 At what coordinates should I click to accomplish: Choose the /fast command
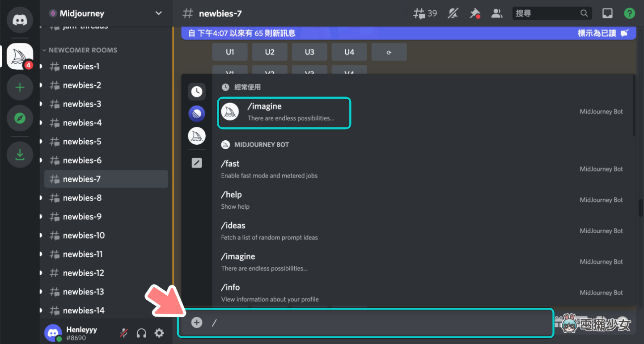click(x=422, y=169)
